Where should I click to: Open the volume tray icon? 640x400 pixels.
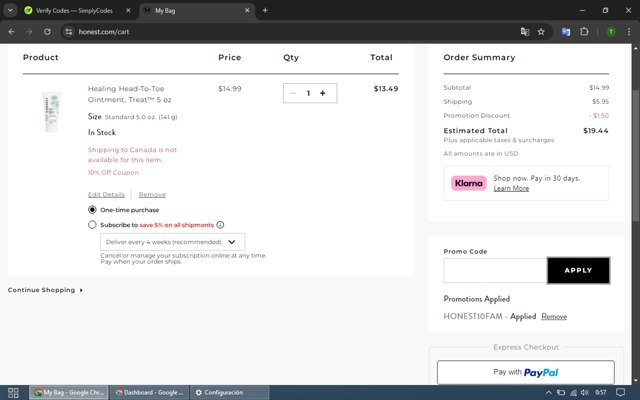tap(584, 393)
